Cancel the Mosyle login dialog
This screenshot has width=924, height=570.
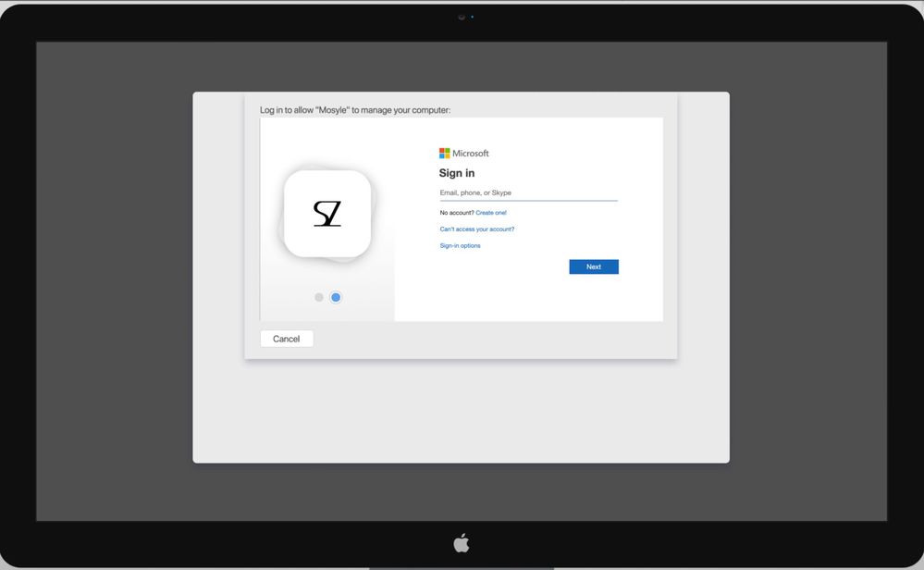point(287,339)
